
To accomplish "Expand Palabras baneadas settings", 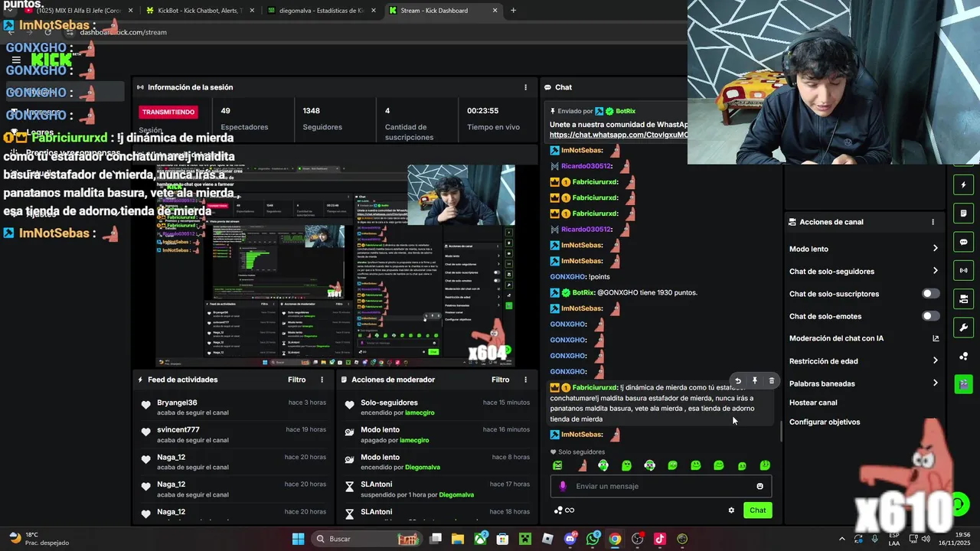I will 935,383.
